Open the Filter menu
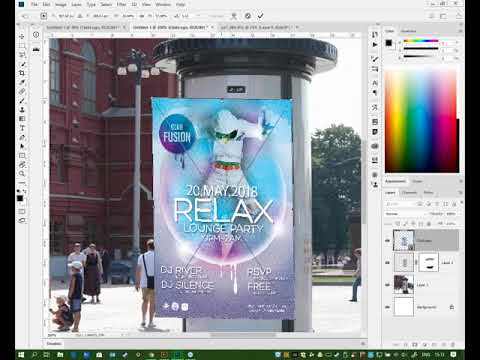 121,5
